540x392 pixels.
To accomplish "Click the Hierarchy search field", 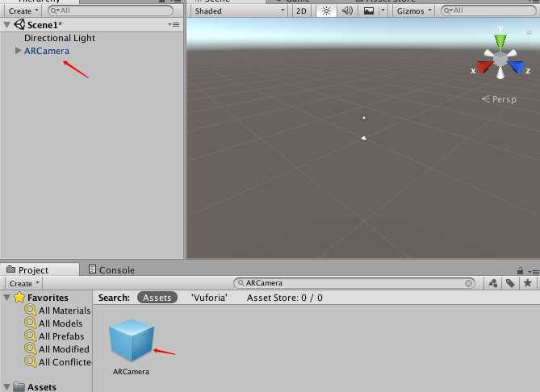I will (111, 10).
